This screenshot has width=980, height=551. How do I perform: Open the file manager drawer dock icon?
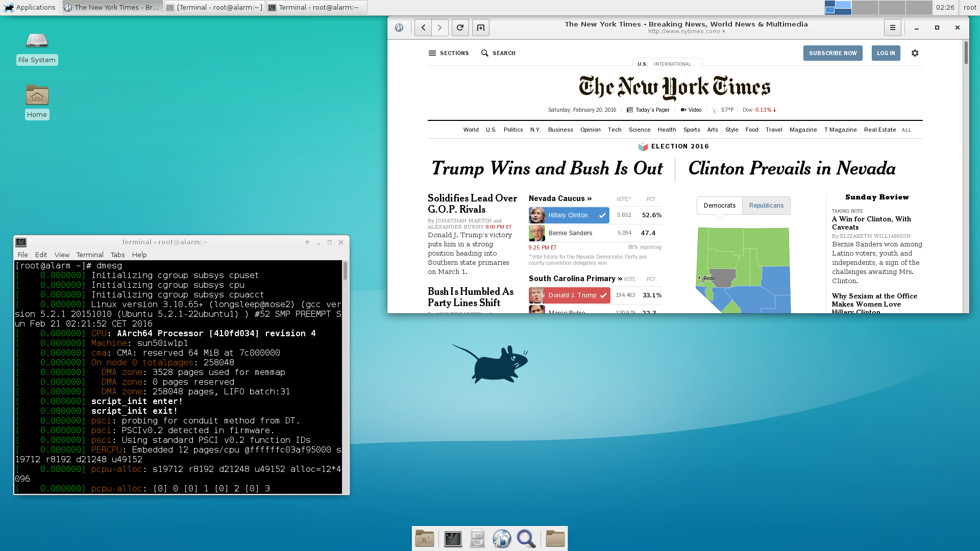tap(477, 539)
